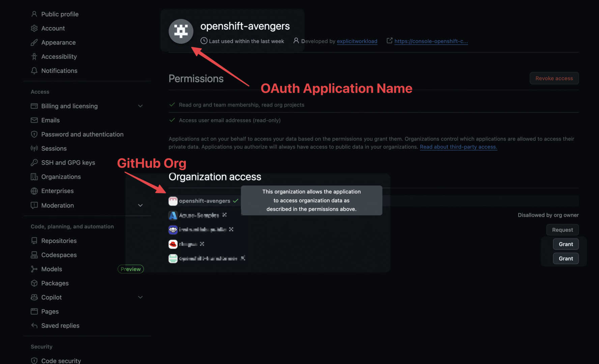This screenshot has height=364, width=599.
Task: Open SSH and GPG keys page
Action: point(68,163)
